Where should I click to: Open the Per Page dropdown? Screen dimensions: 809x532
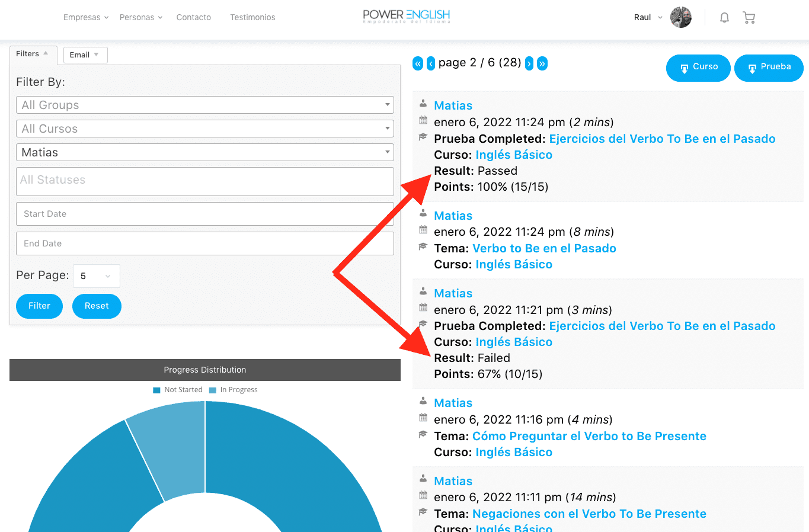click(x=97, y=276)
